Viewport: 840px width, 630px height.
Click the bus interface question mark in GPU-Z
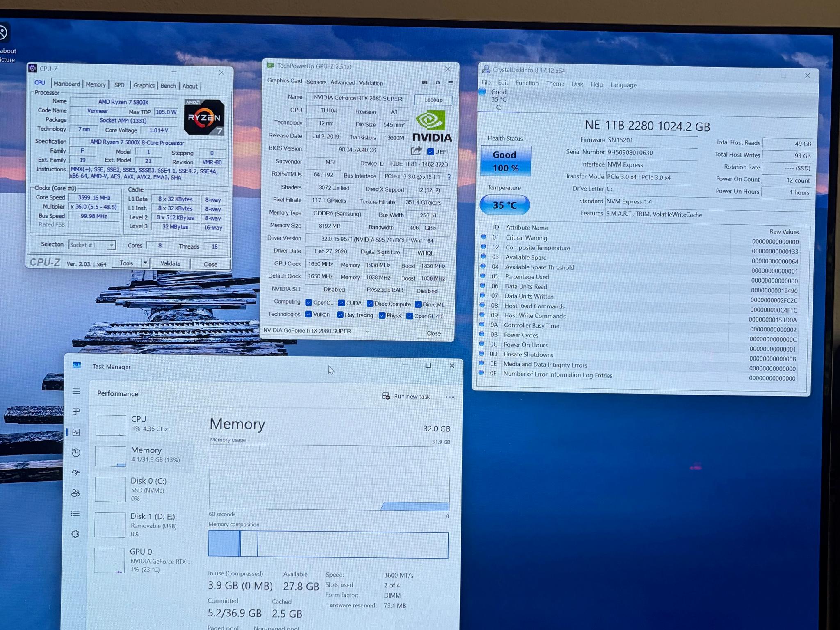[x=449, y=177]
